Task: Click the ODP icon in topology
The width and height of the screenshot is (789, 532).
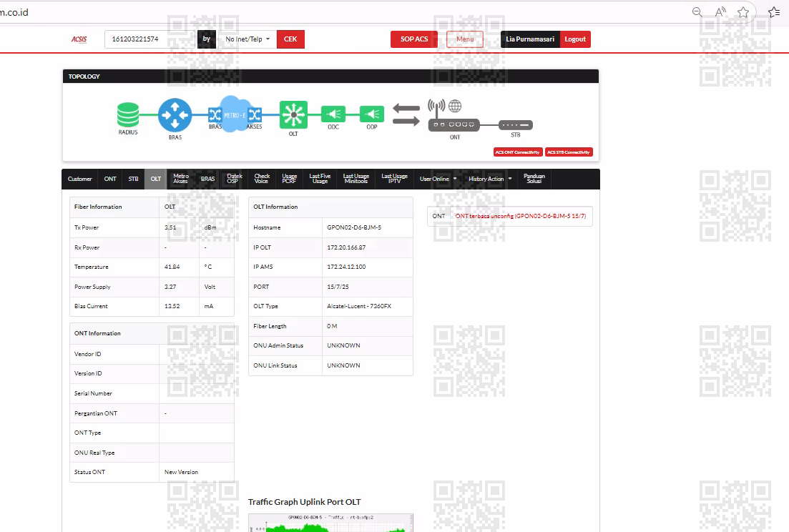Action: tap(372, 114)
